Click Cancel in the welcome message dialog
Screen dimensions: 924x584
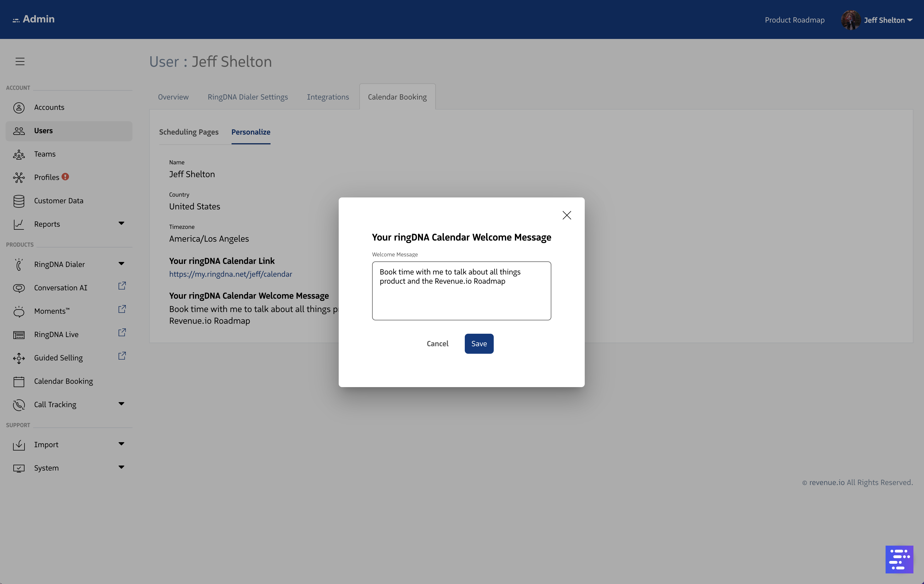click(438, 343)
